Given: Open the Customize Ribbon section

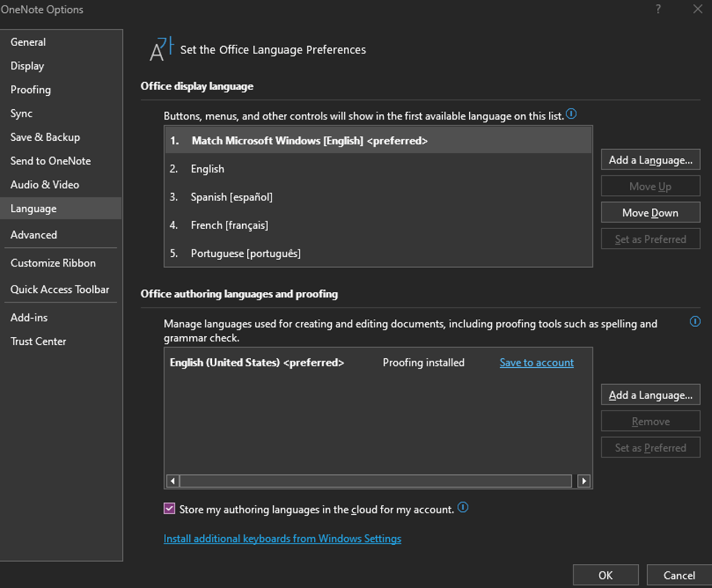Looking at the screenshot, I should pyautogui.click(x=53, y=262).
